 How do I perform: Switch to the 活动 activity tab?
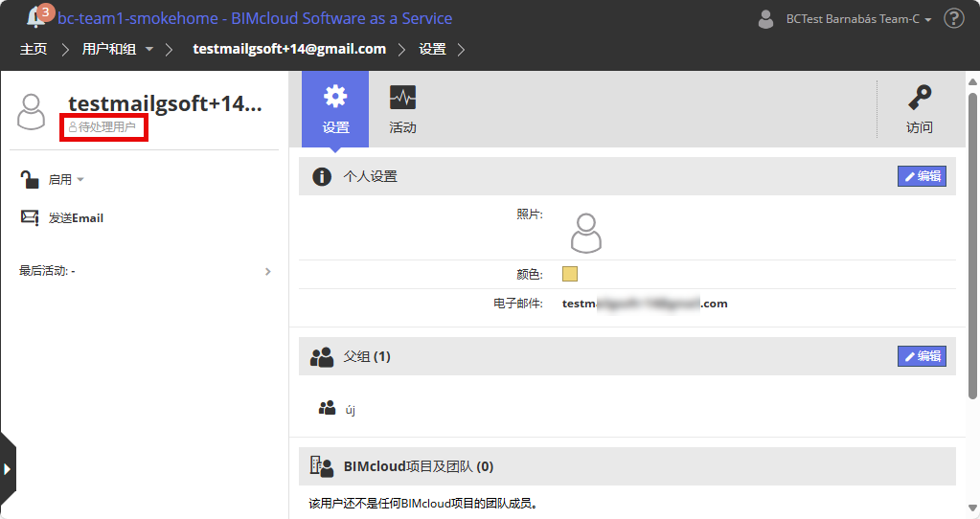(x=402, y=109)
